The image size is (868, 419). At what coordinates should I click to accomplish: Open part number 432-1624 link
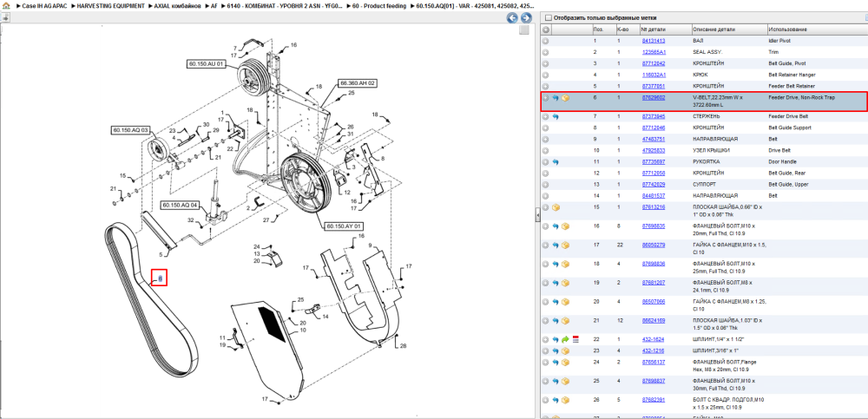(652, 339)
